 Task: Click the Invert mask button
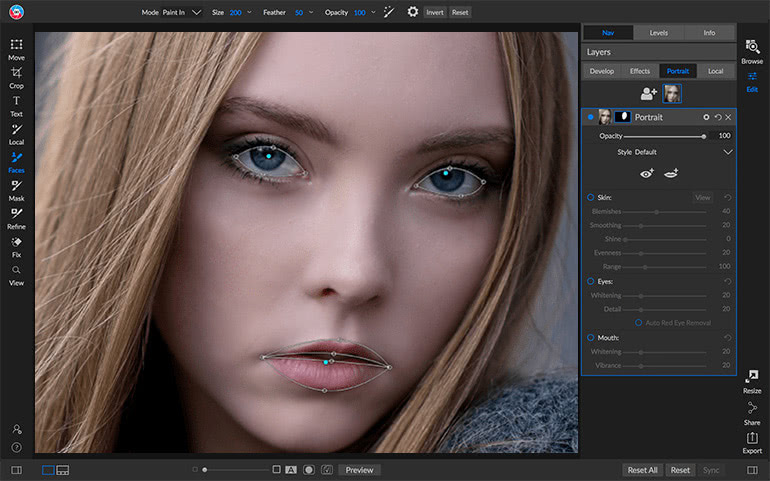tap(435, 12)
